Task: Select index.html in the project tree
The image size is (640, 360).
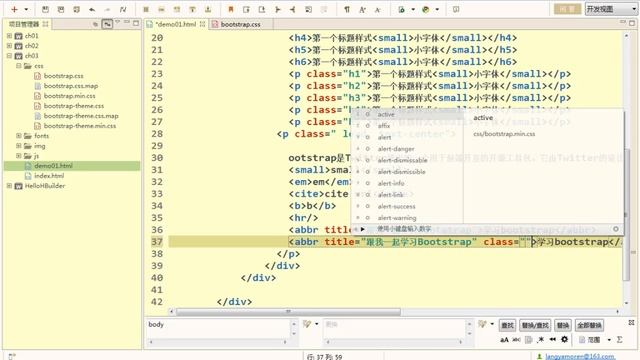Action: point(49,176)
